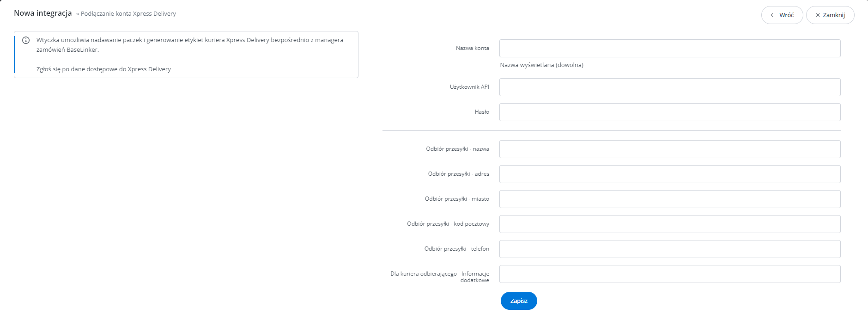Click the back arrow icon on Wróć
This screenshot has width=868, height=314.
pyautogui.click(x=773, y=15)
